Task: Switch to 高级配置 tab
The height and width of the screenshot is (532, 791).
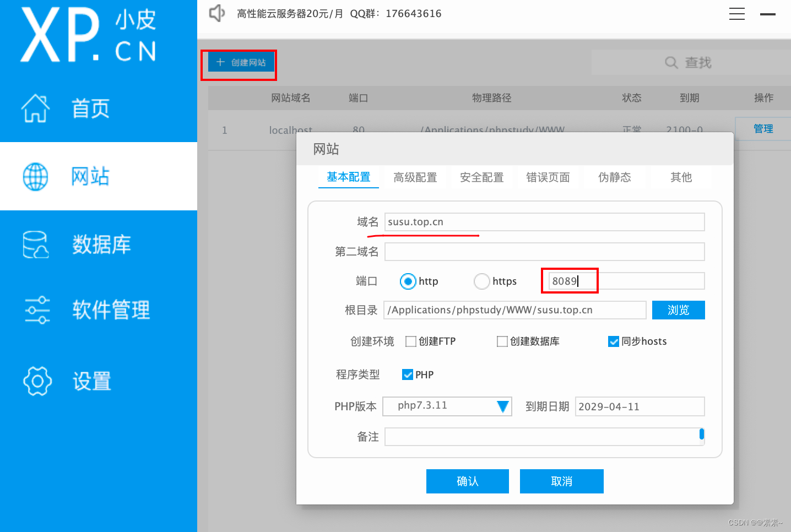Action: 415,177
